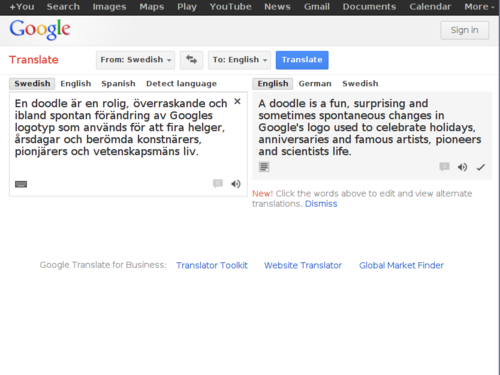This screenshot has height=375, width=500.
Task: Click the red Translate page title
Action: coord(34,60)
